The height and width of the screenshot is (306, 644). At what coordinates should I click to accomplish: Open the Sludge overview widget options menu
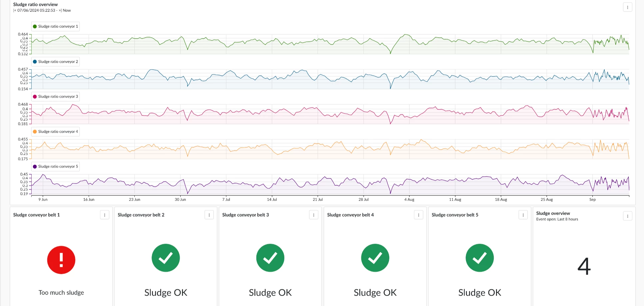tap(627, 216)
